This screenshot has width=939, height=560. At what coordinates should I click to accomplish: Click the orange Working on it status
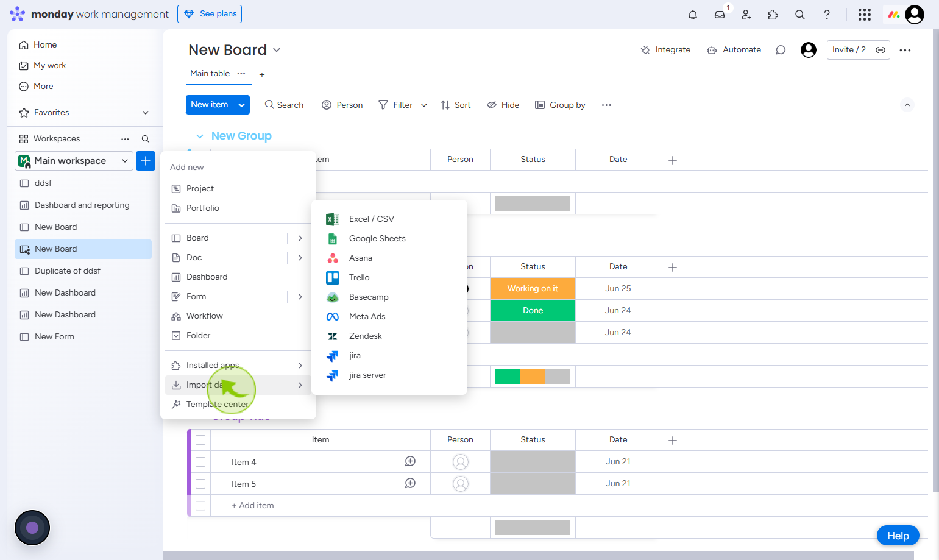[x=533, y=288]
